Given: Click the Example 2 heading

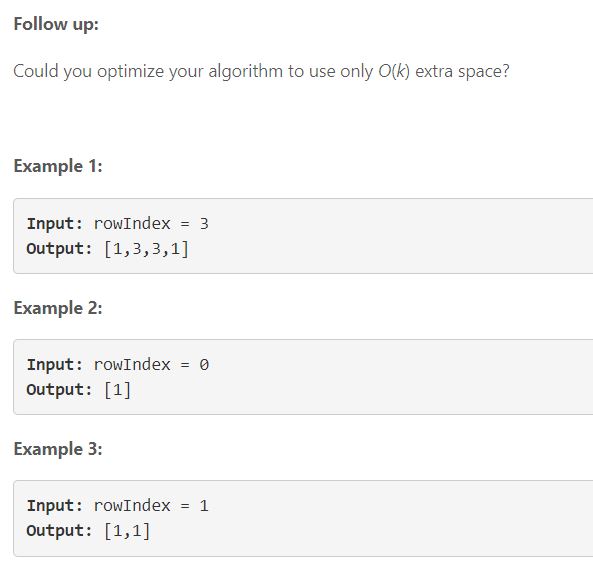Looking at the screenshot, I should 58,308.
